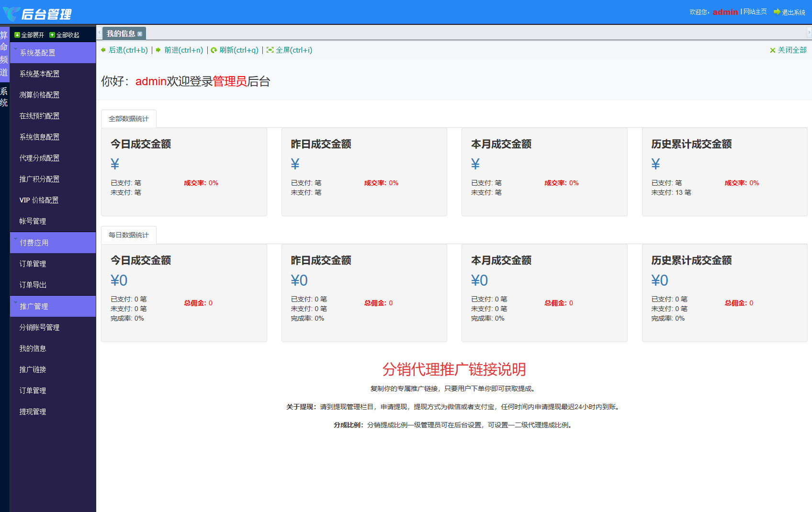
Task: Click the red admin username link
Action: [725, 12]
